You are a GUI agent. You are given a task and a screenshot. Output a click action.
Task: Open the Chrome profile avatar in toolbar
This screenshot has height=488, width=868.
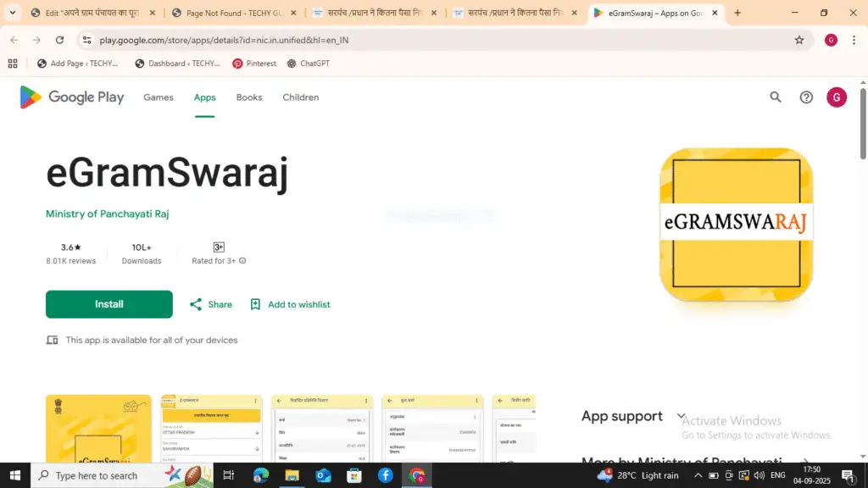pos(831,40)
